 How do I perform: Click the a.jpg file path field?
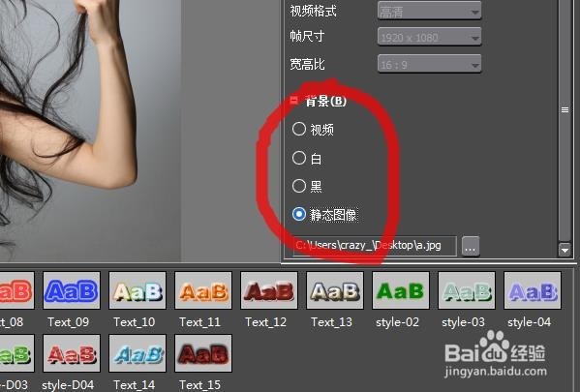click(x=375, y=246)
